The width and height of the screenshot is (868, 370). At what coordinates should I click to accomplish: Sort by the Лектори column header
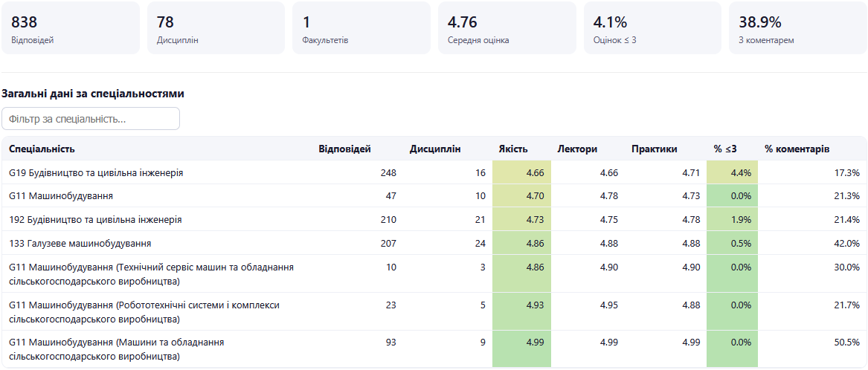click(x=577, y=149)
